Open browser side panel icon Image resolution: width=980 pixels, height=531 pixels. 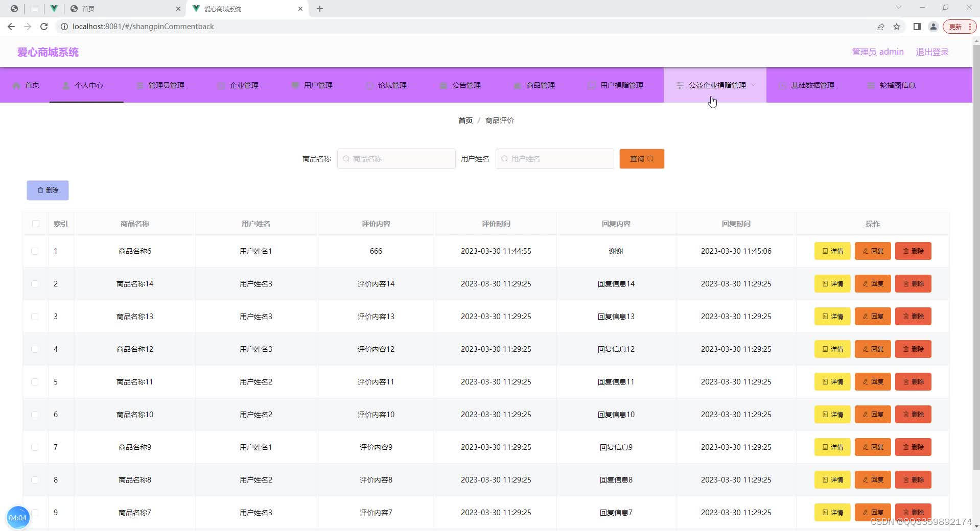(x=917, y=27)
